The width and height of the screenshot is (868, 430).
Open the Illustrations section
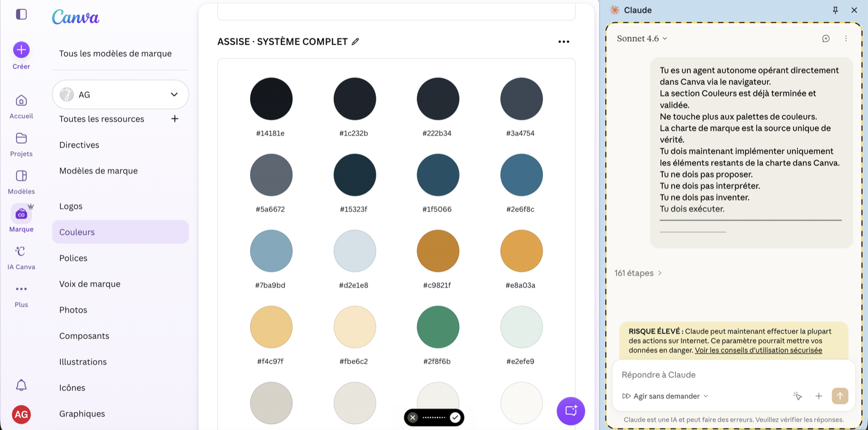click(x=83, y=362)
